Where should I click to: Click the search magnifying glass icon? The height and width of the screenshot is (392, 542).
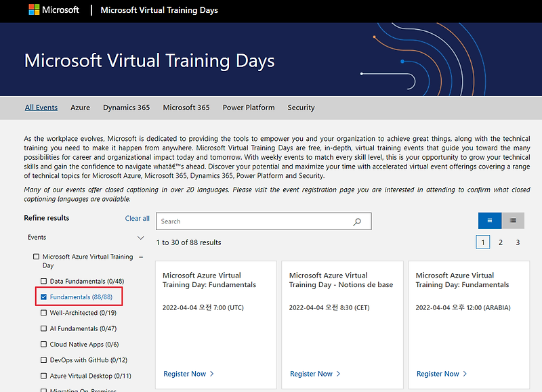(357, 221)
